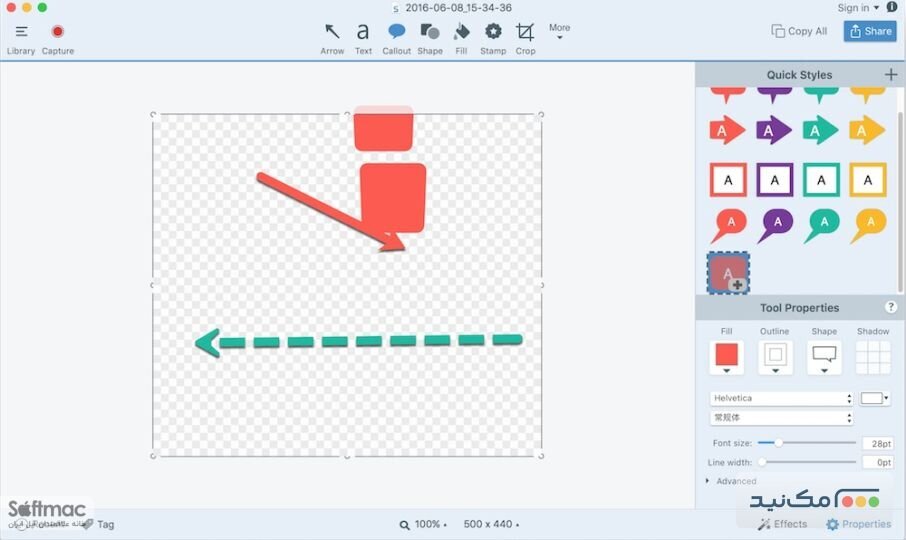Screen dimensions: 906x540
Task: Apply the red arrow quick style
Action: point(727,131)
